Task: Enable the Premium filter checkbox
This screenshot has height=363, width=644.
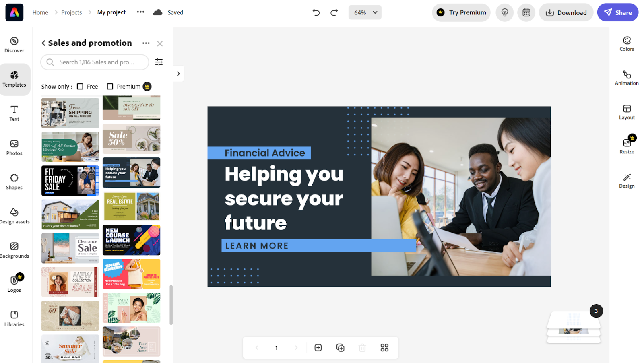Action: pyautogui.click(x=110, y=87)
